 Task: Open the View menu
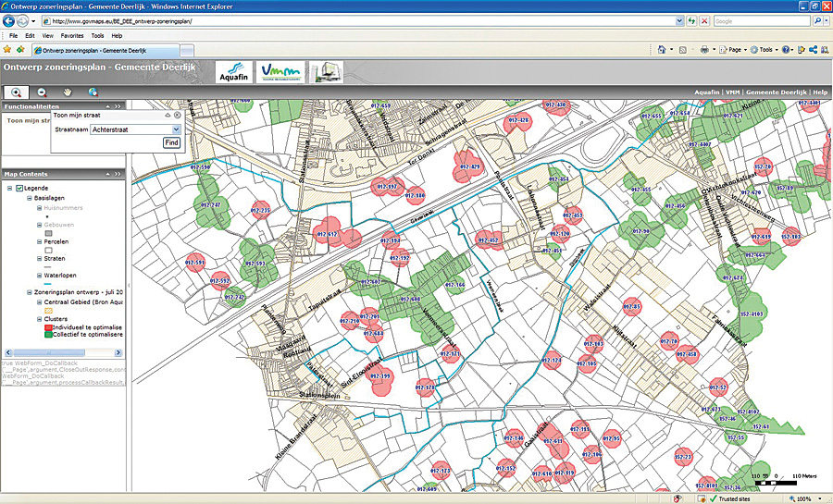(47, 35)
